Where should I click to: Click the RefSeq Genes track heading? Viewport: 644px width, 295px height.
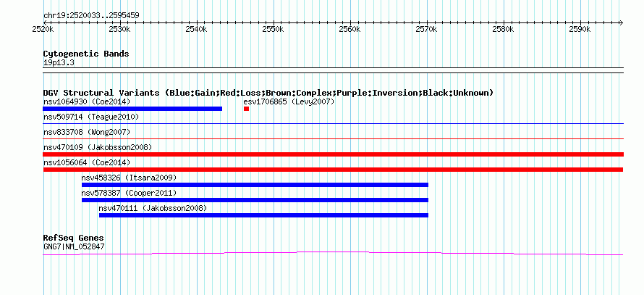click(x=74, y=238)
